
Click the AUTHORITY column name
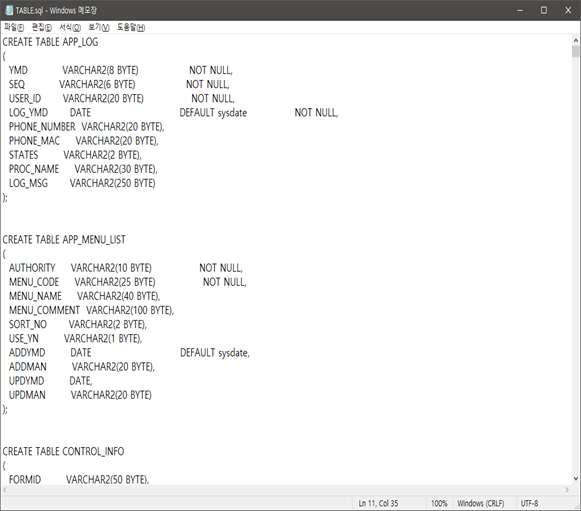32,268
